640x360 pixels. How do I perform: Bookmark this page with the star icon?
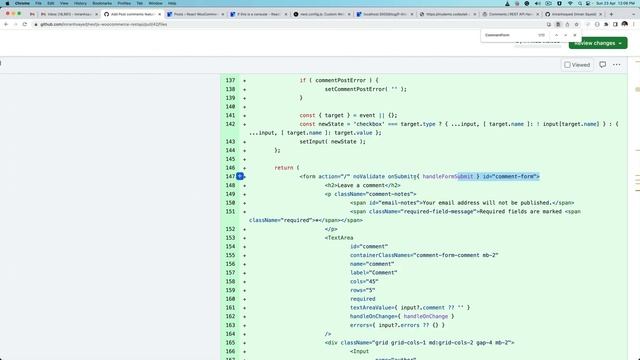pos(576,24)
